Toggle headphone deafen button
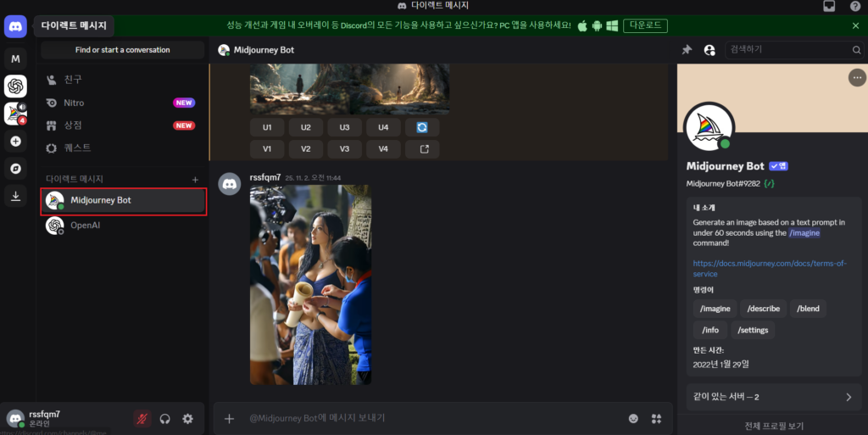Image resolution: width=868 pixels, height=435 pixels. (x=165, y=418)
